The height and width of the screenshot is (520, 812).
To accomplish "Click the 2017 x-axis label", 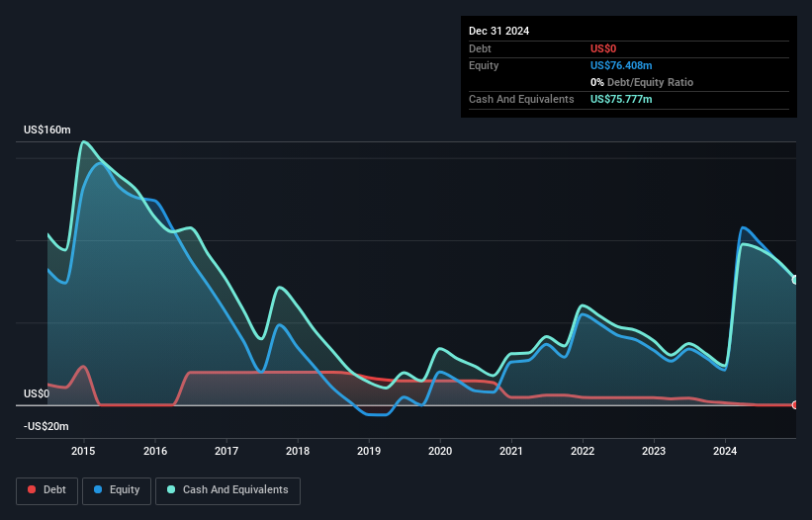I will [226, 451].
